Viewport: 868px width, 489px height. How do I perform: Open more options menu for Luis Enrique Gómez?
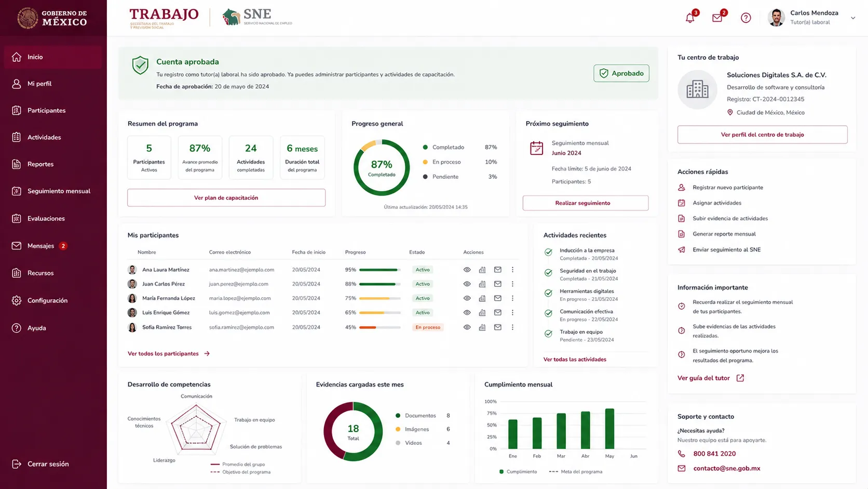tap(512, 313)
